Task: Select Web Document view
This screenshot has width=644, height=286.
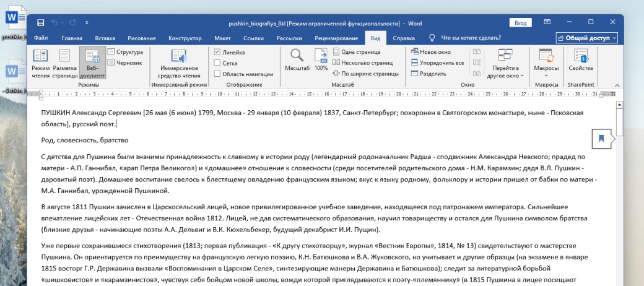Action: click(92, 62)
